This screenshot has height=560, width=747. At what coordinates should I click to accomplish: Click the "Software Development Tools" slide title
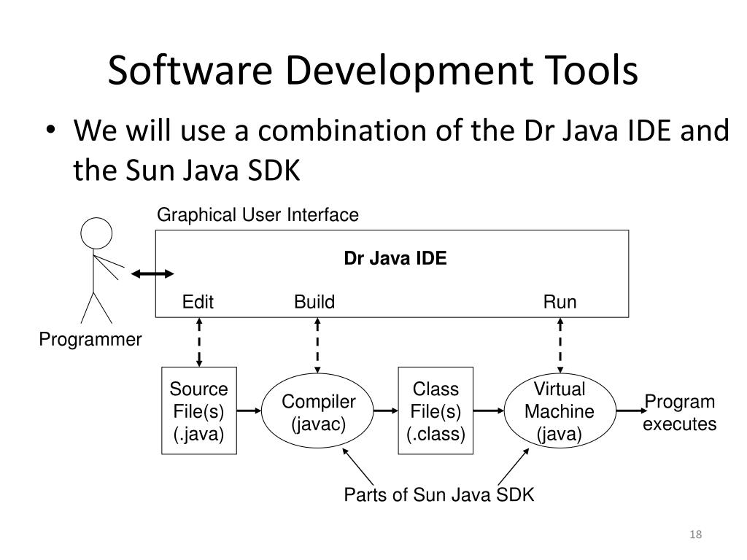(x=373, y=71)
